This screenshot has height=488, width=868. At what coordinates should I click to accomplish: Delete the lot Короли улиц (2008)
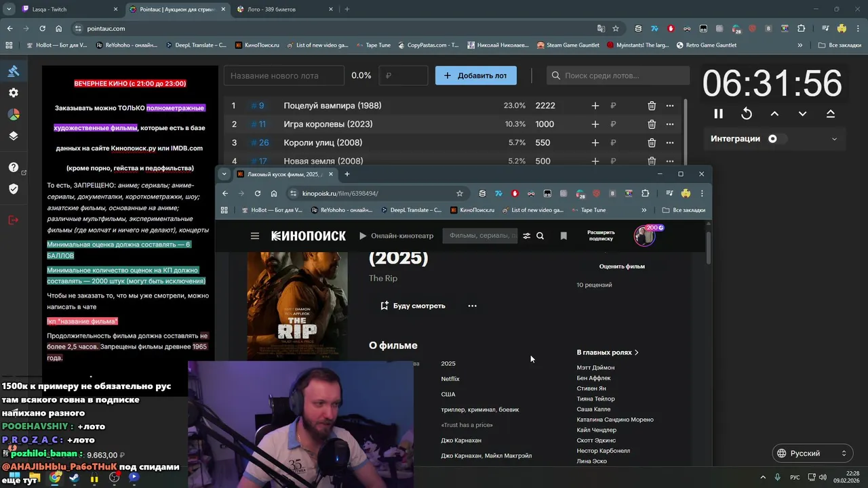coord(652,142)
